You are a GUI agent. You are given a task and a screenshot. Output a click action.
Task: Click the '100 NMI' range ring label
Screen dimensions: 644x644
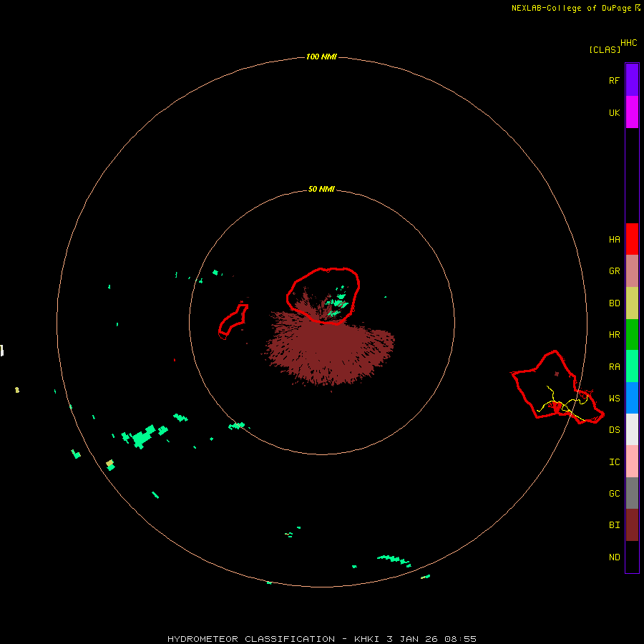point(321,57)
